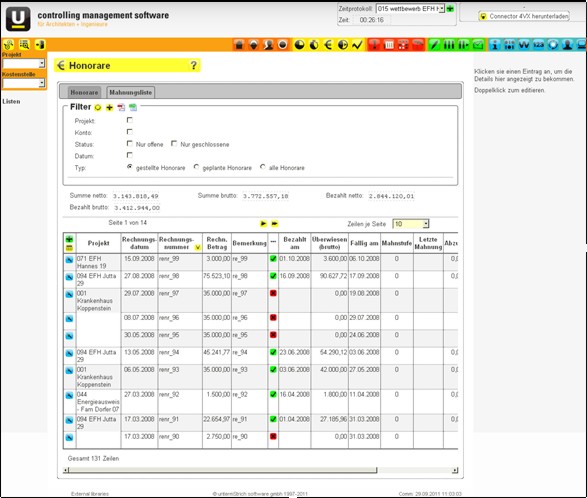Export filter results via PDF icon
The width and height of the screenshot is (587, 498).
click(121, 107)
